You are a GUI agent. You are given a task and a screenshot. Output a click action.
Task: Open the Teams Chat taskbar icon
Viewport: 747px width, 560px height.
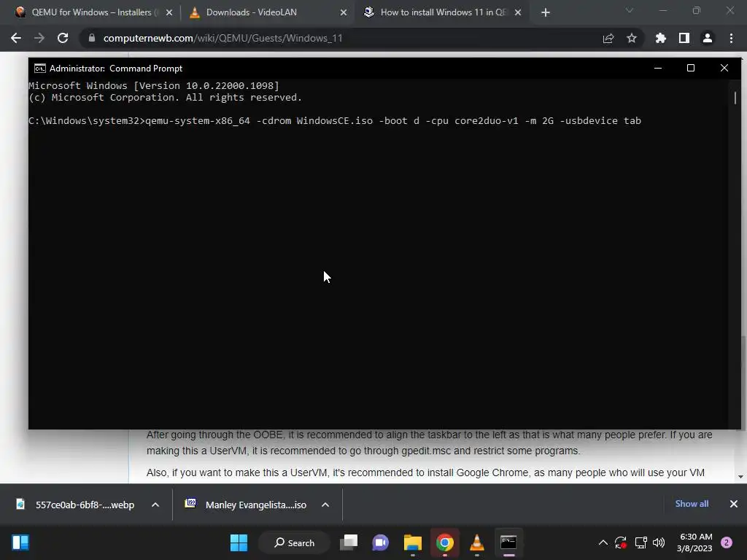click(x=380, y=542)
